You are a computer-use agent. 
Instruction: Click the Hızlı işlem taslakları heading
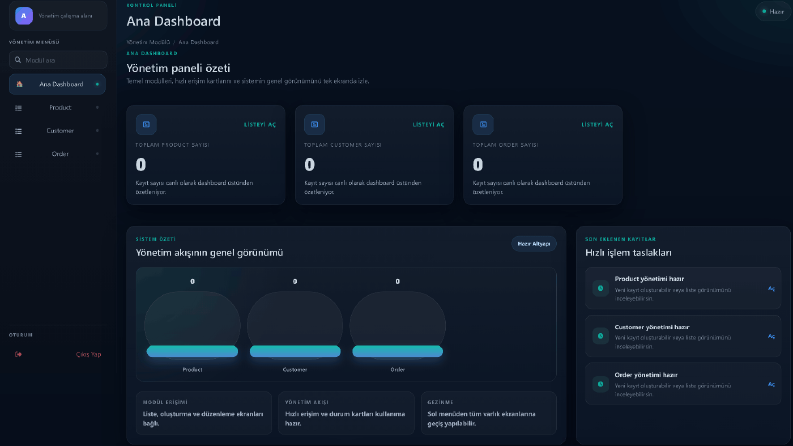628,253
